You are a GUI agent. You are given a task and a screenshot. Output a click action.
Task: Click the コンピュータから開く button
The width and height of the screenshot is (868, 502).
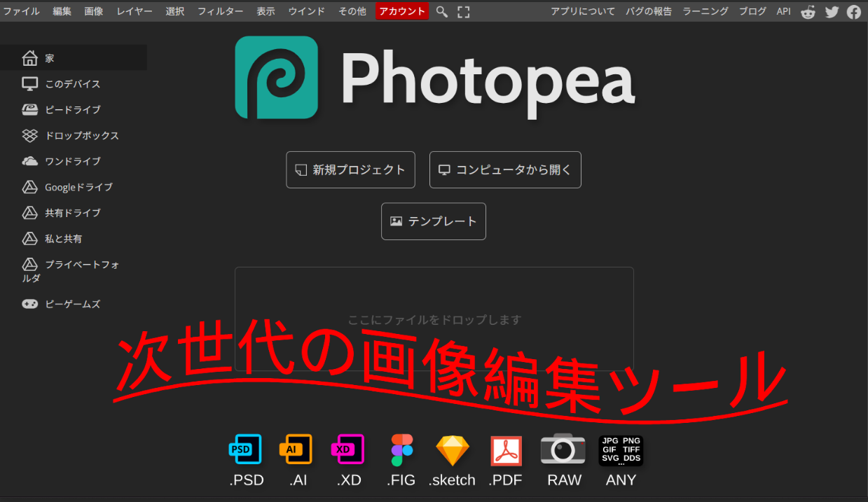coord(505,169)
